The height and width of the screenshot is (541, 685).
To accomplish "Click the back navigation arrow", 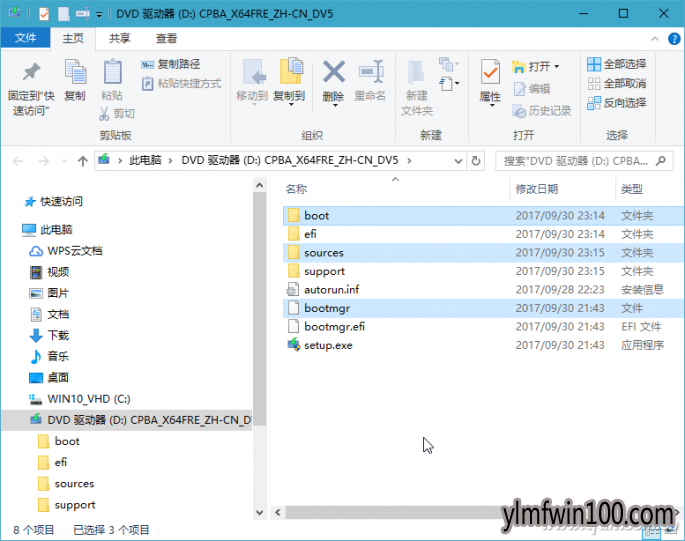I will click(x=18, y=162).
